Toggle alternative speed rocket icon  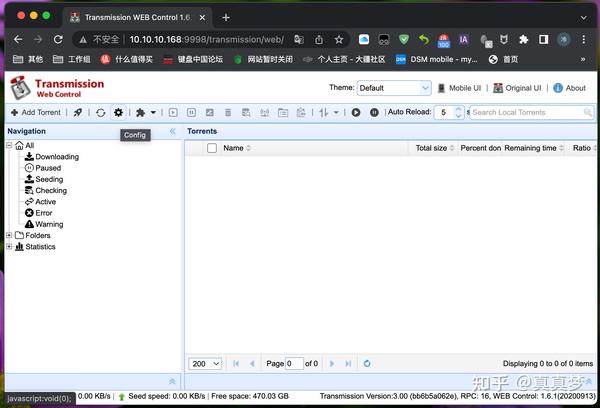tap(78, 113)
